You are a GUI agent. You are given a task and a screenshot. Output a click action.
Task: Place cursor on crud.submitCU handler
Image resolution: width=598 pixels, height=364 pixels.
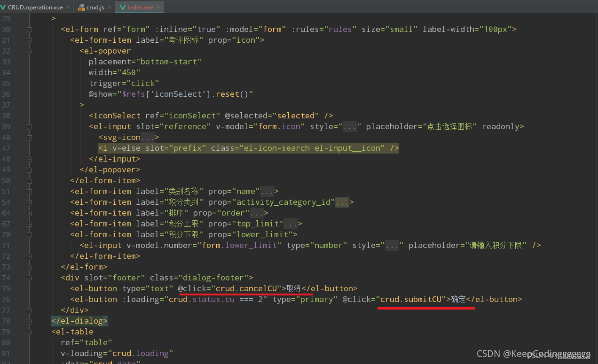[x=411, y=299]
